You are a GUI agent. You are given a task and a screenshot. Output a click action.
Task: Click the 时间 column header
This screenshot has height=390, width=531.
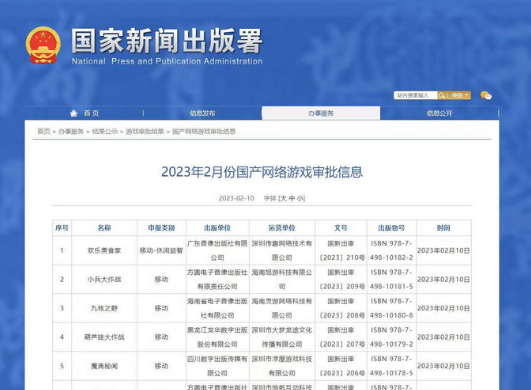[x=443, y=228]
